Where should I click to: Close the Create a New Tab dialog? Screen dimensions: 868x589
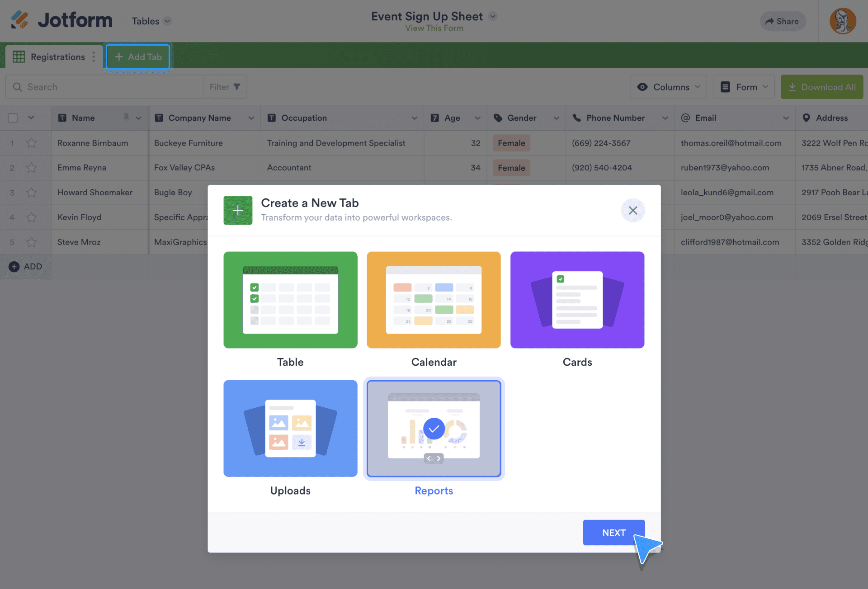(632, 210)
